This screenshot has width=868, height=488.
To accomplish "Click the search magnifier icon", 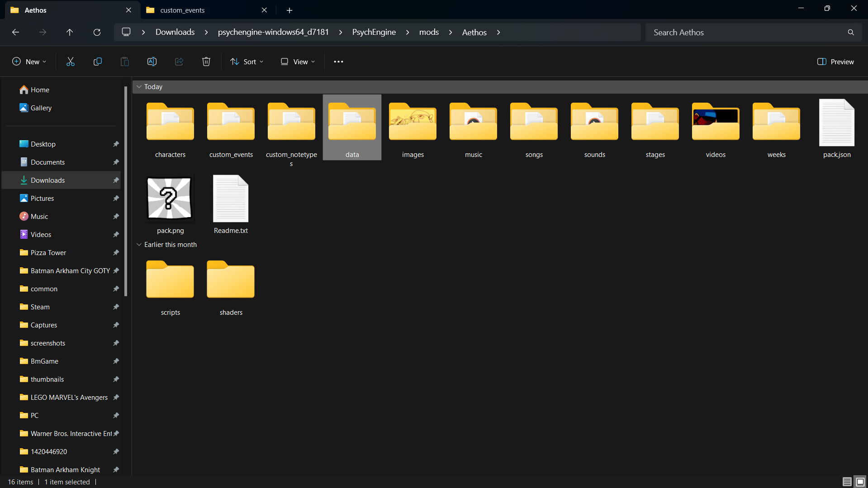I will pyautogui.click(x=851, y=32).
